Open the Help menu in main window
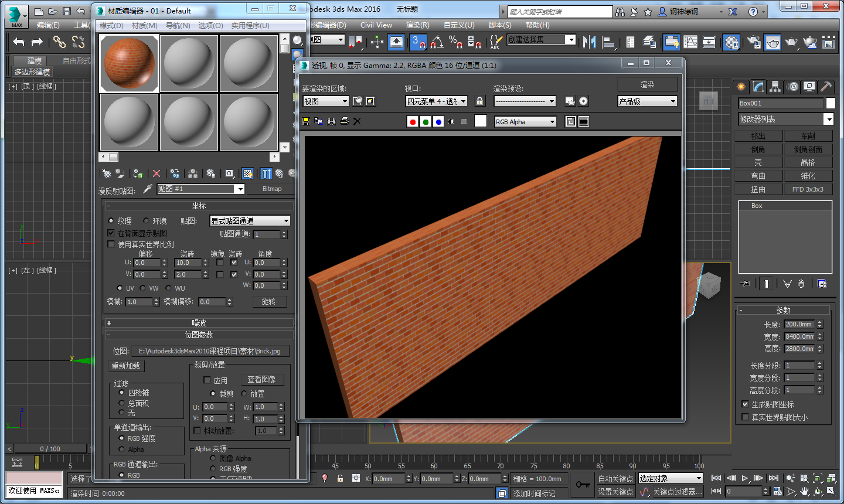Image resolution: width=844 pixels, height=504 pixels. pos(537,25)
